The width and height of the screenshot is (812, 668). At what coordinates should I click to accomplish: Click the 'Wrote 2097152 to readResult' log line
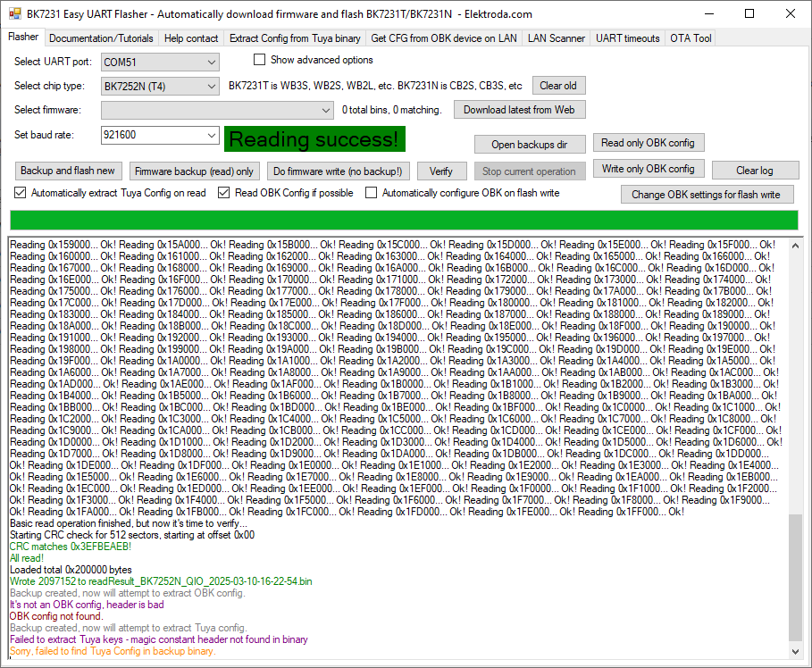coord(161,581)
